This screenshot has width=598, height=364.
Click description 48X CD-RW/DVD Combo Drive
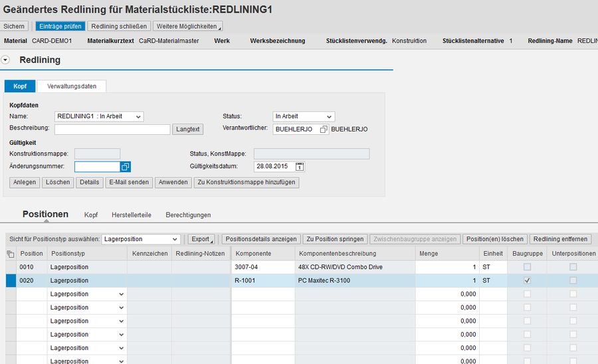click(340, 267)
